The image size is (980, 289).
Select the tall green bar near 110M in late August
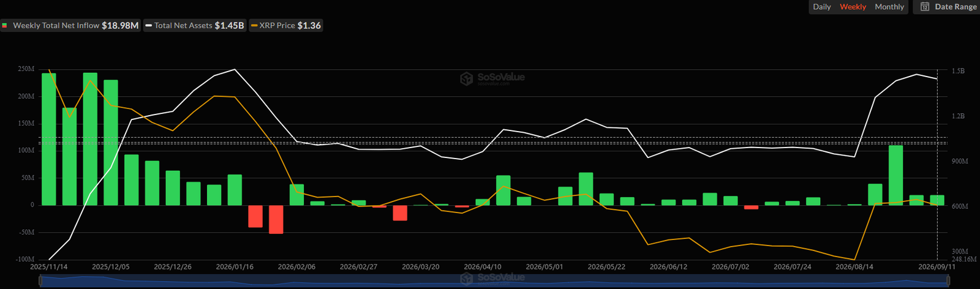coord(895,175)
